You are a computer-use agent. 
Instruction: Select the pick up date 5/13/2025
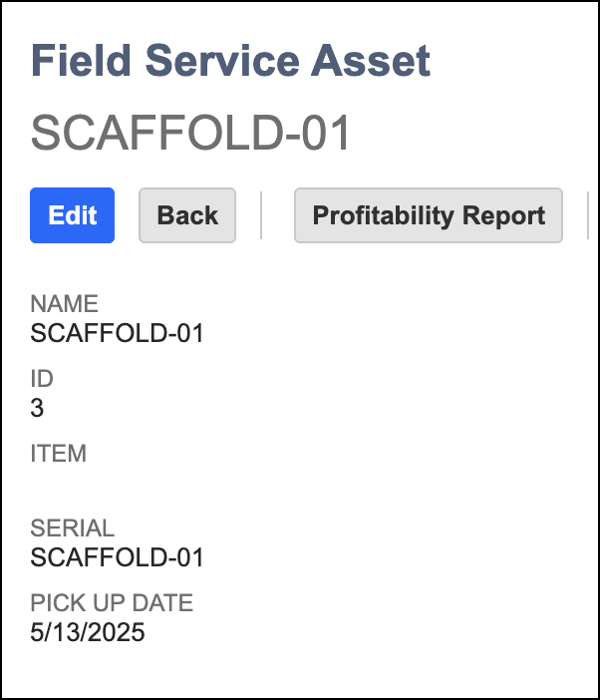tap(88, 632)
